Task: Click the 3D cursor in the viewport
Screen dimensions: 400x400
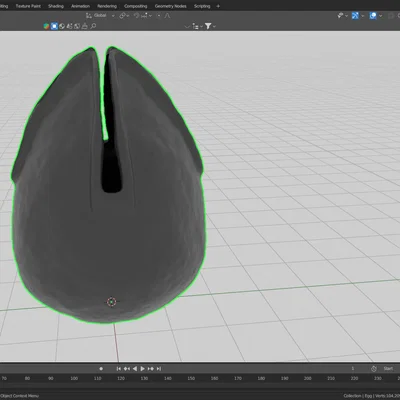Action: [x=112, y=302]
